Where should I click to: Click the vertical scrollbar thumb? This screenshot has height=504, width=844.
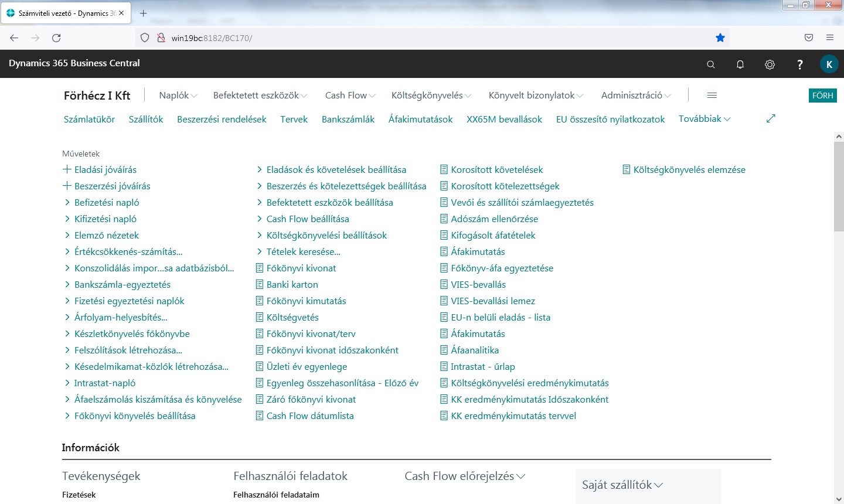[x=839, y=186]
